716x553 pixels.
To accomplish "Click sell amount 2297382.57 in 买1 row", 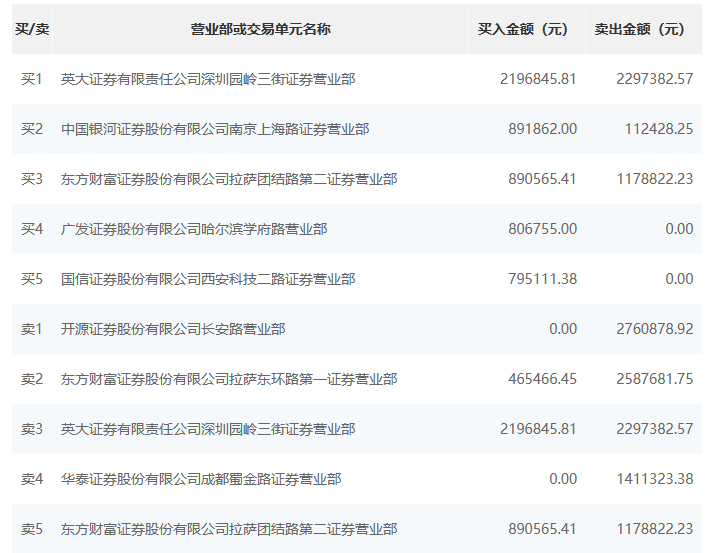I will tap(655, 79).
